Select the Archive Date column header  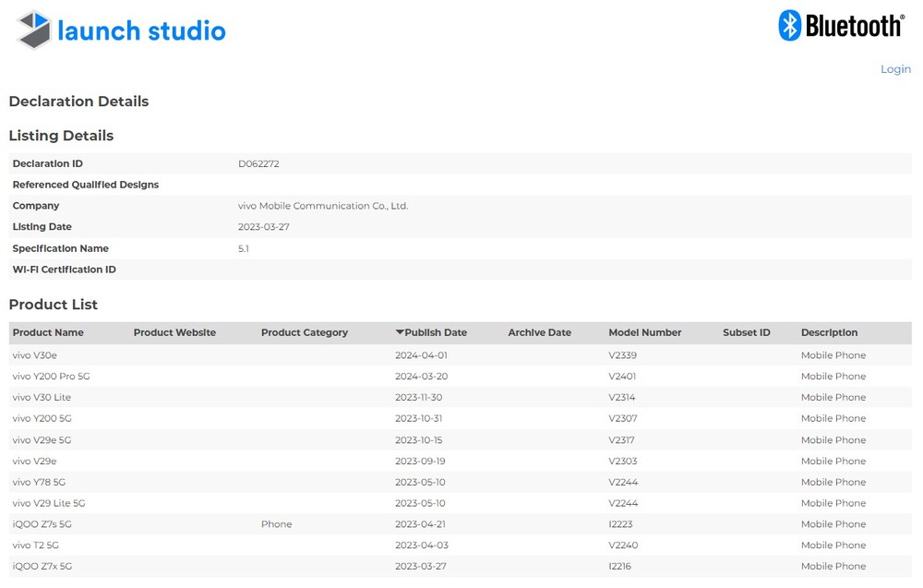point(539,332)
